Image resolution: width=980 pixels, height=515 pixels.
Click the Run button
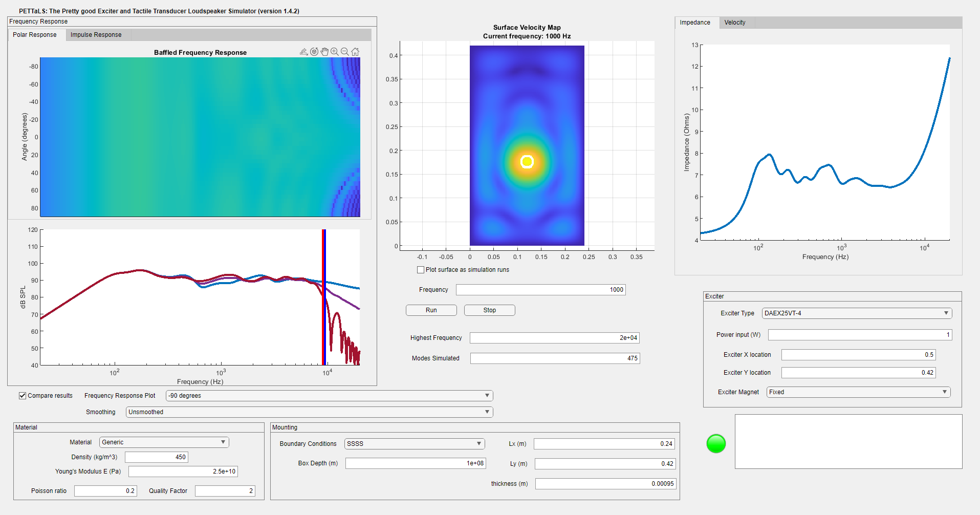431,310
